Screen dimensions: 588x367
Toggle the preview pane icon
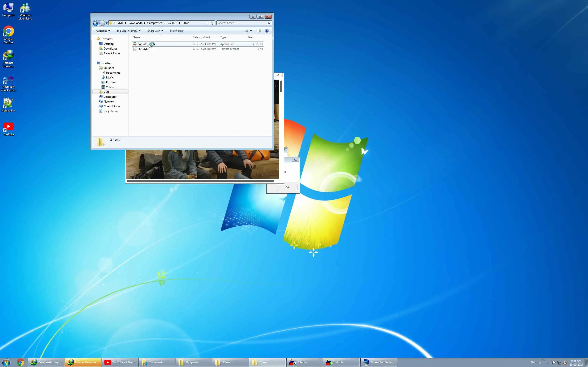[x=259, y=31]
